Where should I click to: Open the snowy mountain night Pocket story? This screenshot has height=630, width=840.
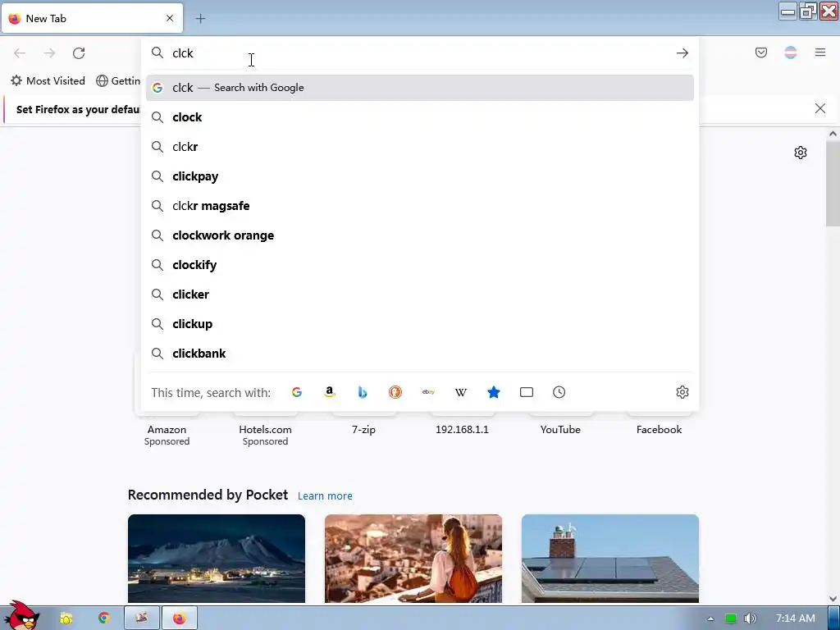[217, 558]
